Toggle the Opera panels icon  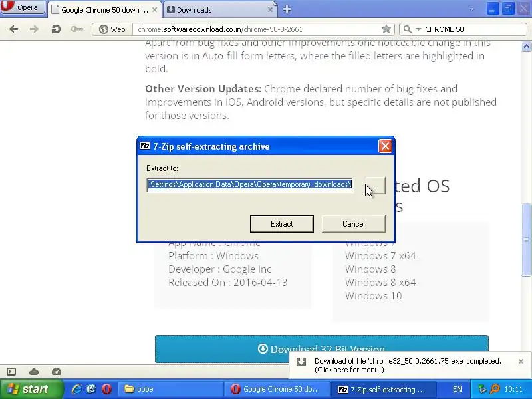click(x=11, y=372)
